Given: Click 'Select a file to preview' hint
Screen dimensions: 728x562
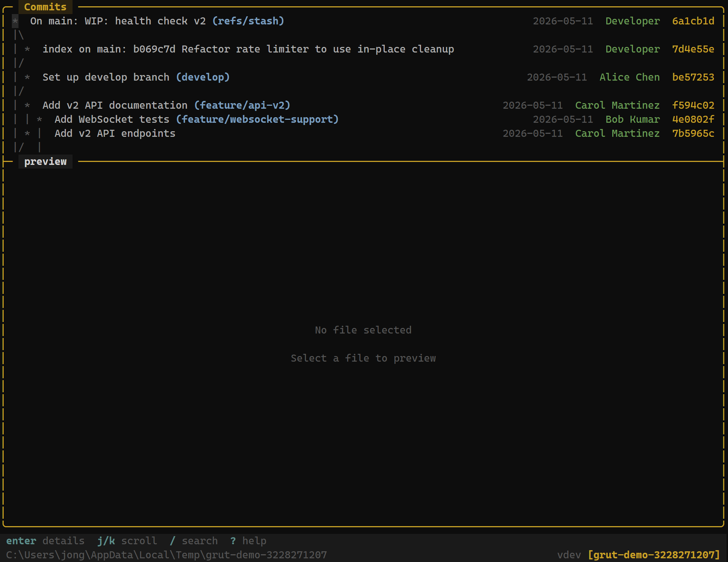Looking at the screenshot, I should click(363, 358).
